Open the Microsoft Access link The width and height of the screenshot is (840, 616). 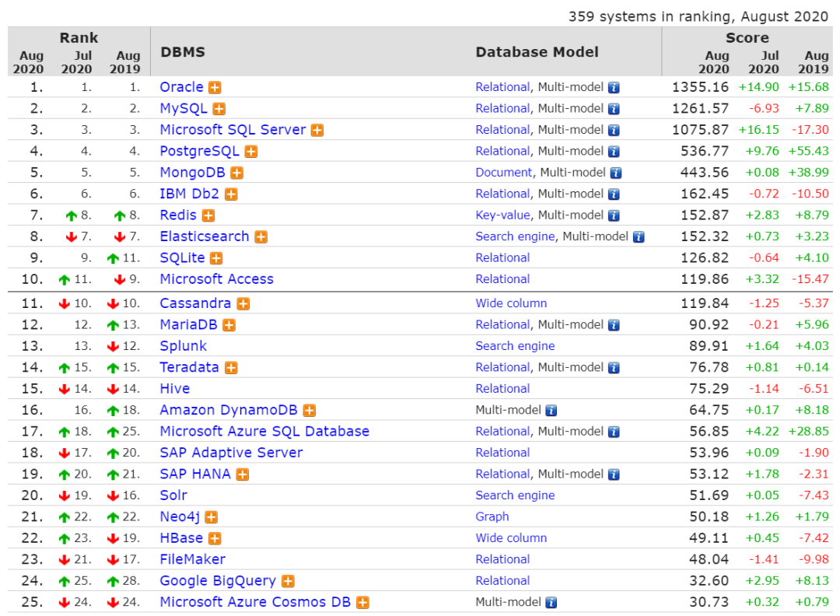[x=216, y=279]
